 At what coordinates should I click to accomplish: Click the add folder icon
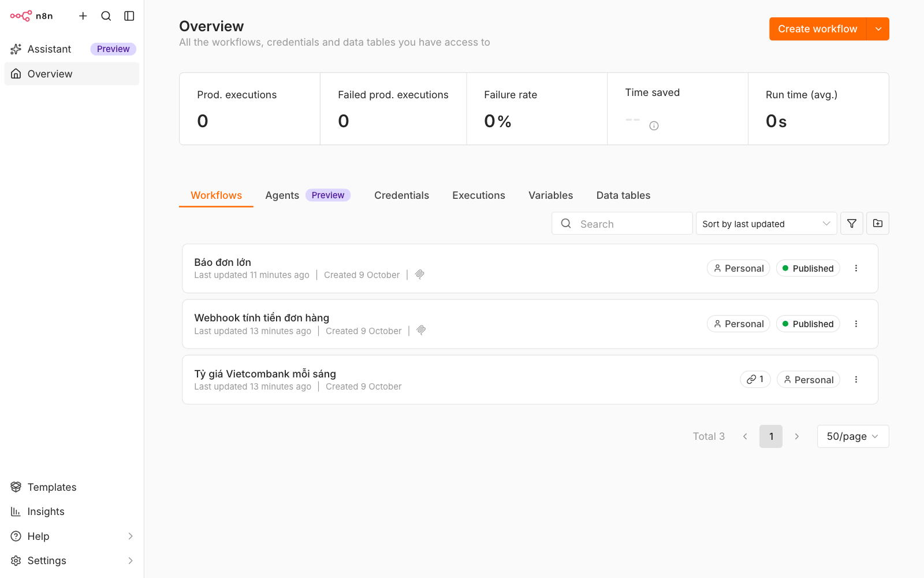[878, 223]
